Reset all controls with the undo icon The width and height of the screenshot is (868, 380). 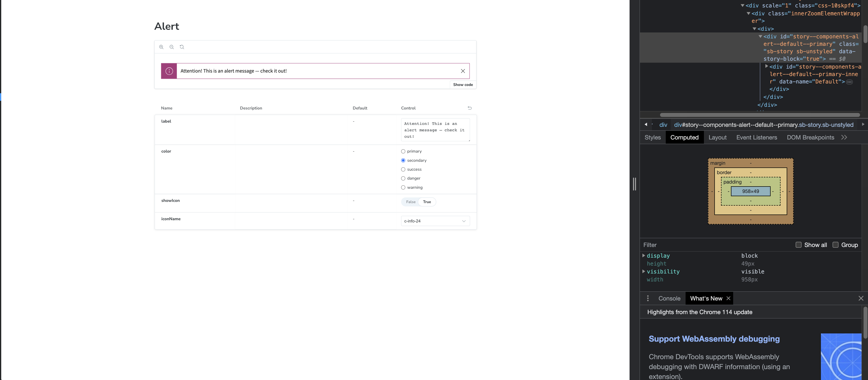click(x=470, y=108)
